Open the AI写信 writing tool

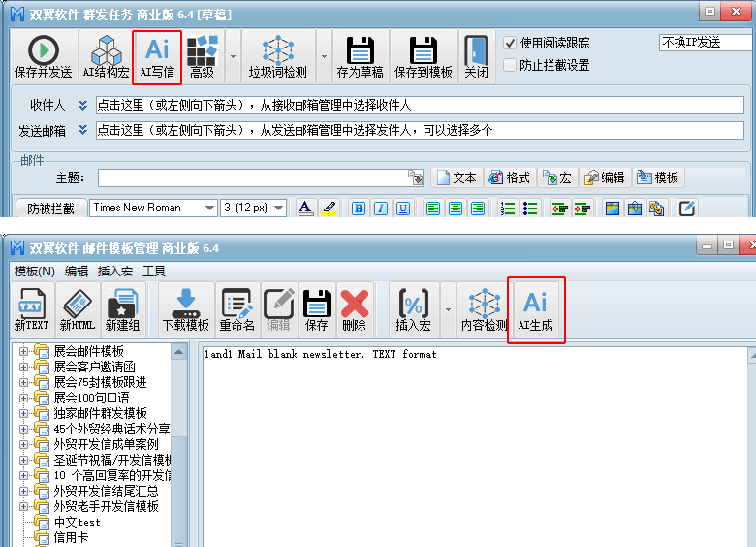tap(156, 56)
